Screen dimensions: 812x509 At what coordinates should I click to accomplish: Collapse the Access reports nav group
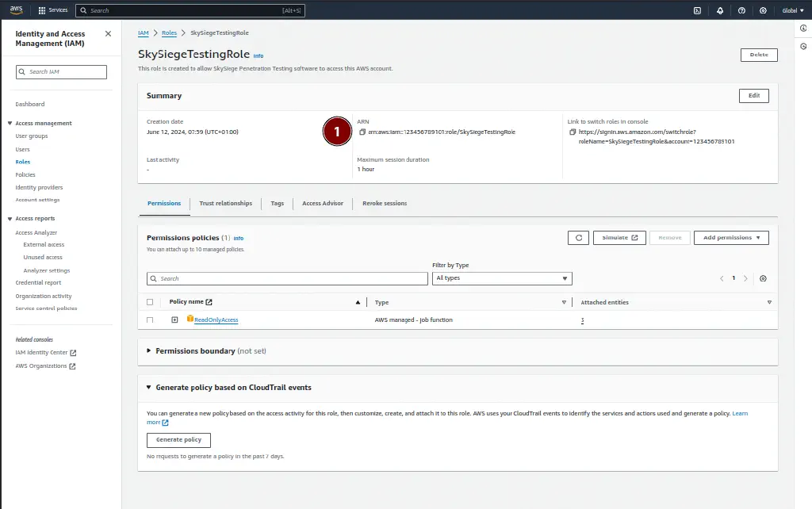click(10, 219)
